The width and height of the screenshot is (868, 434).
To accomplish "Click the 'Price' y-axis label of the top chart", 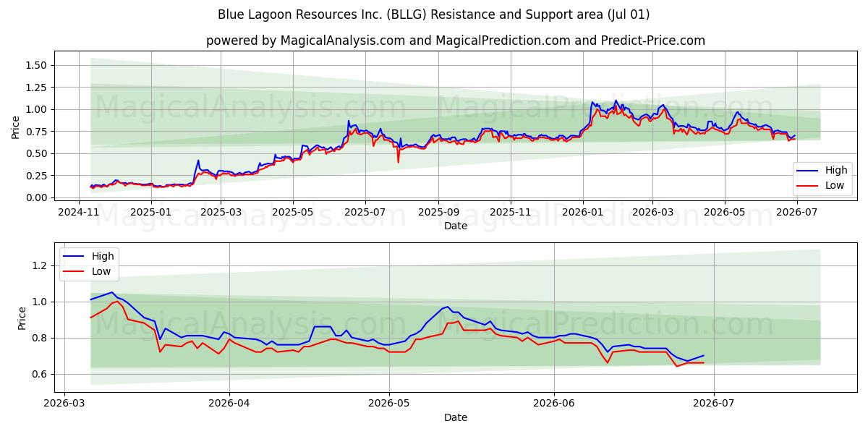I will (x=16, y=127).
